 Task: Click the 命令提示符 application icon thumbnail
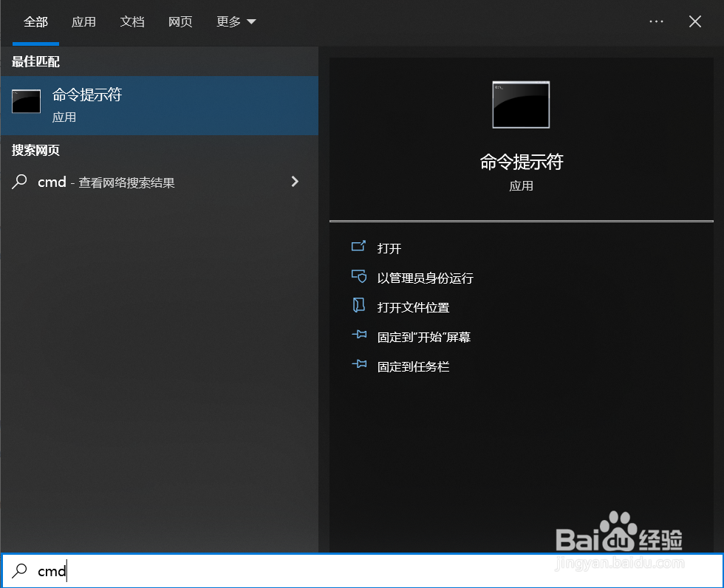tap(26, 102)
